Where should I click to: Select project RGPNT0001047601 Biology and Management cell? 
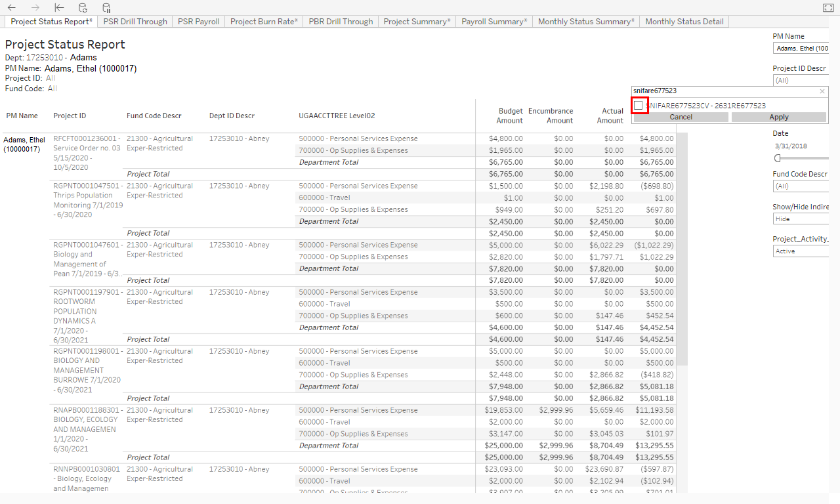pyautogui.click(x=87, y=259)
